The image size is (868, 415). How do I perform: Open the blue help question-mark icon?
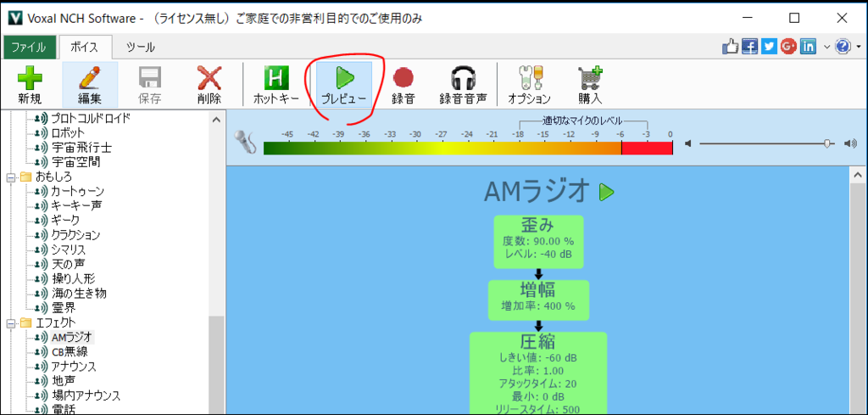[843, 47]
